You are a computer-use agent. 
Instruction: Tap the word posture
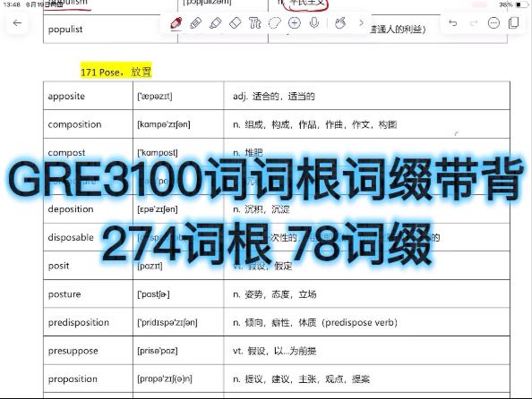(x=64, y=294)
